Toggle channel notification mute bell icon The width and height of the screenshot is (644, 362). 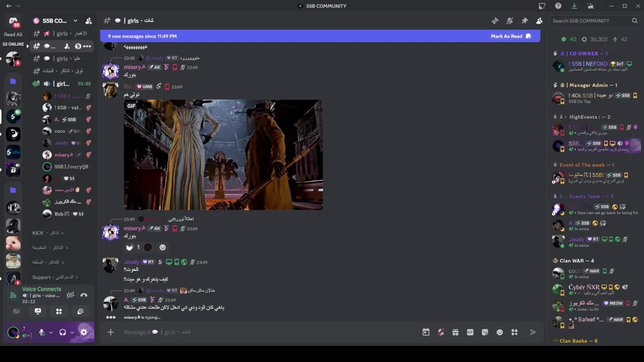point(510,21)
